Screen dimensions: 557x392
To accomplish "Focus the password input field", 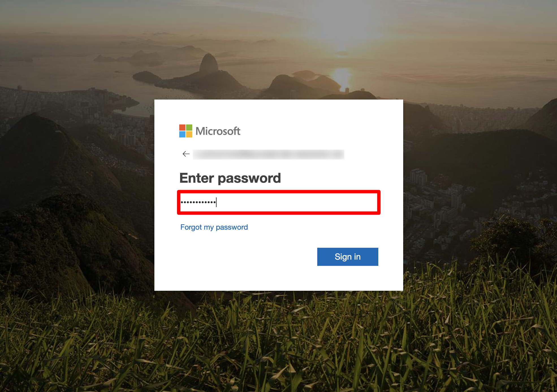I will (x=279, y=203).
